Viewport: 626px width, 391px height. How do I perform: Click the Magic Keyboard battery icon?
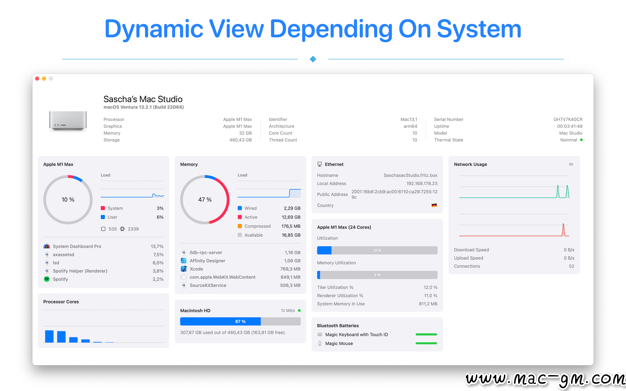click(x=319, y=335)
